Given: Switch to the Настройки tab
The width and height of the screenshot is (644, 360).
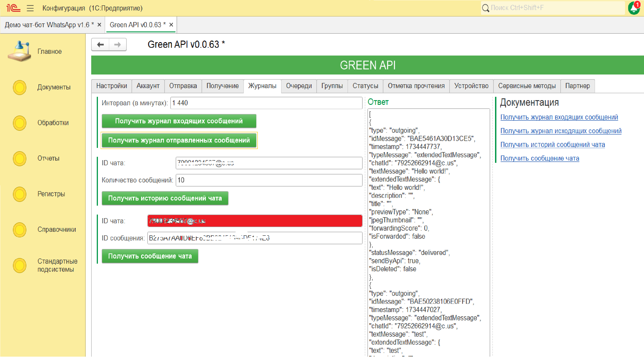Looking at the screenshot, I should pos(111,86).
